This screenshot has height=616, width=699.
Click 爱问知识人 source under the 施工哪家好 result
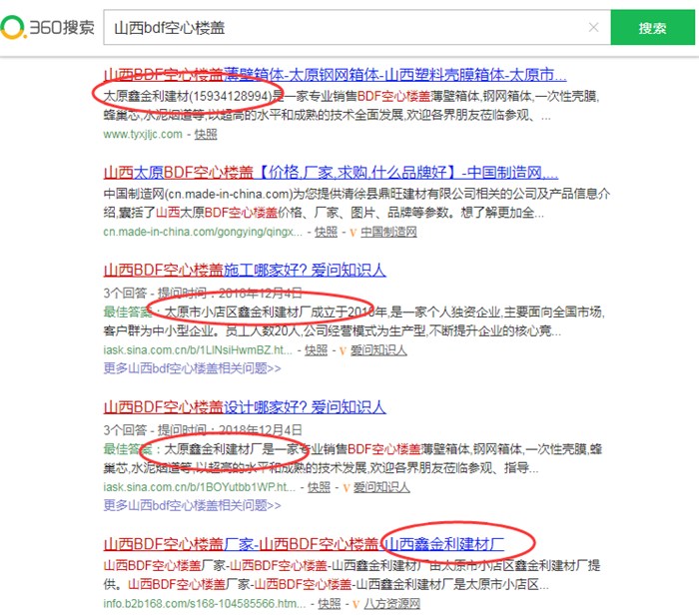378,349
